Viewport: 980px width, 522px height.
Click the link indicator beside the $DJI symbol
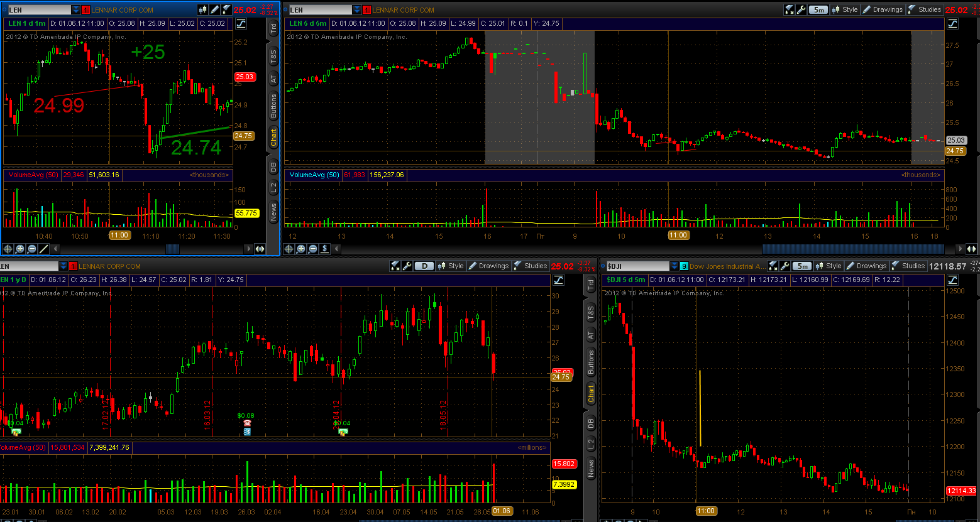pyautogui.click(x=684, y=266)
